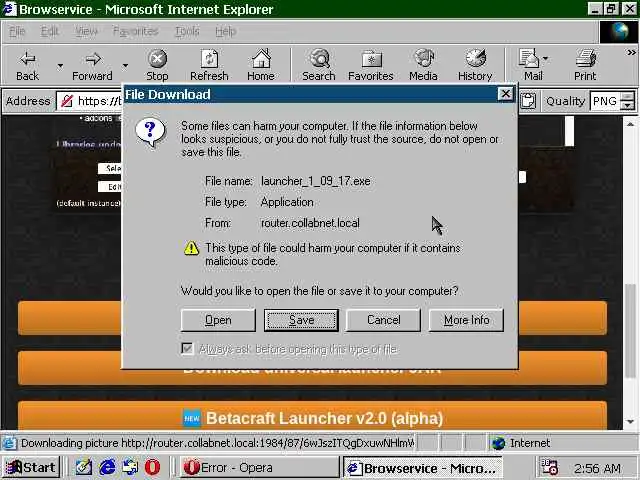Click the Internet zone indicator
Screen dimensions: 640x480
click(521, 443)
